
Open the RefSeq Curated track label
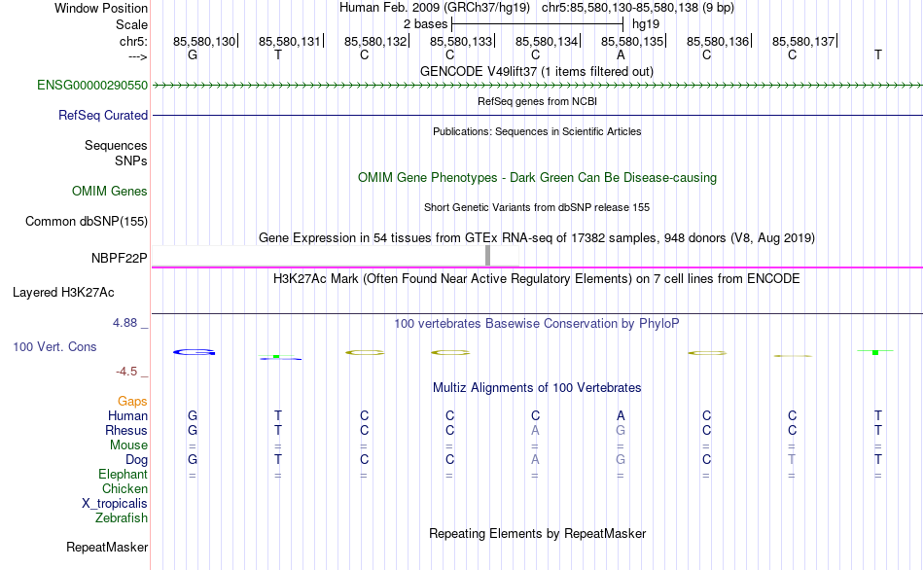103,116
